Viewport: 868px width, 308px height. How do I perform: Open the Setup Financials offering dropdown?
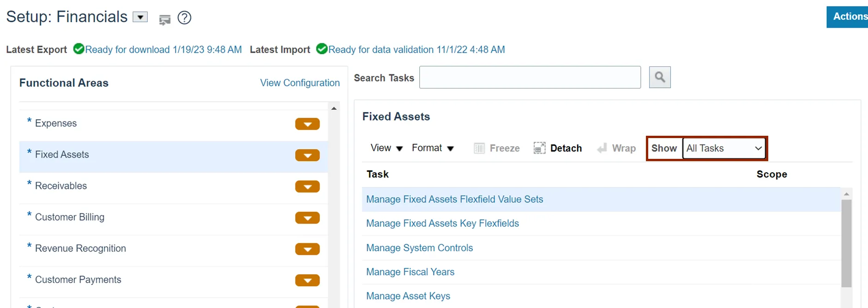140,17
